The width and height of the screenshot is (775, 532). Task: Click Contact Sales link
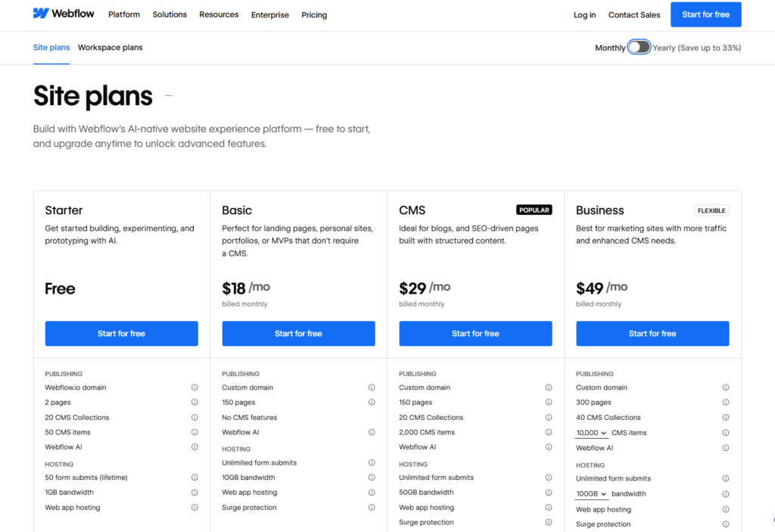(634, 15)
